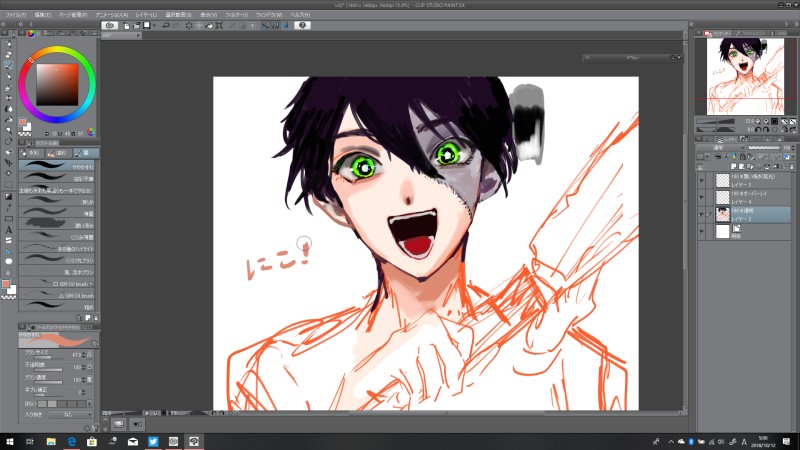Viewport: 800px width, 450px height.
Task: Select the highlighted Brush tool in tool palette
Action: (x=9, y=65)
